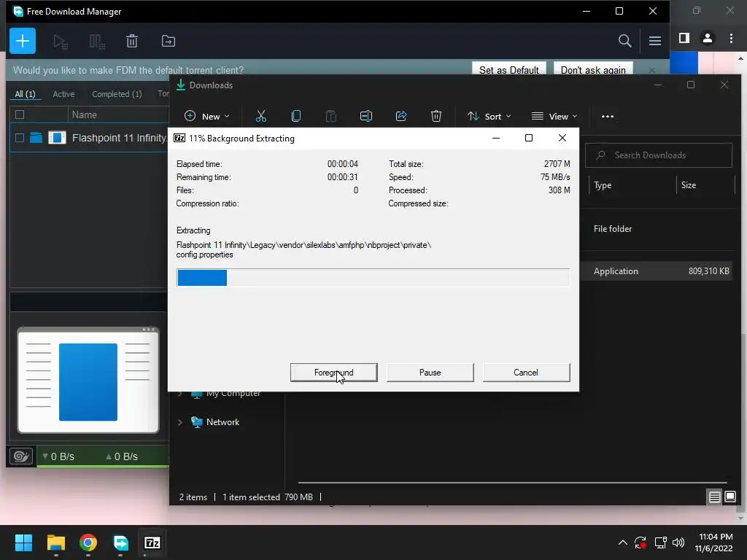747x560 pixels.
Task: Cancel the 7-Zip extraction
Action: [x=526, y=373]
